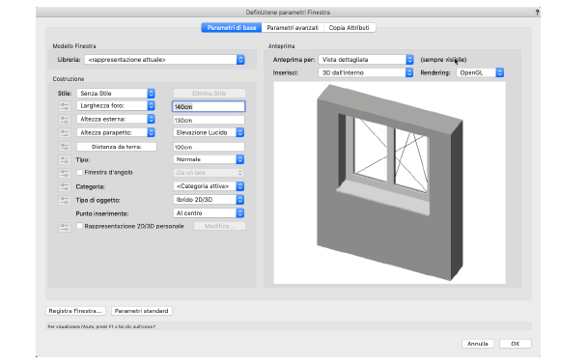Viewport: 588px width, 364px height.
Task: Open the Tipo dropdown showing Normale
Action: [x=209, y=159]
